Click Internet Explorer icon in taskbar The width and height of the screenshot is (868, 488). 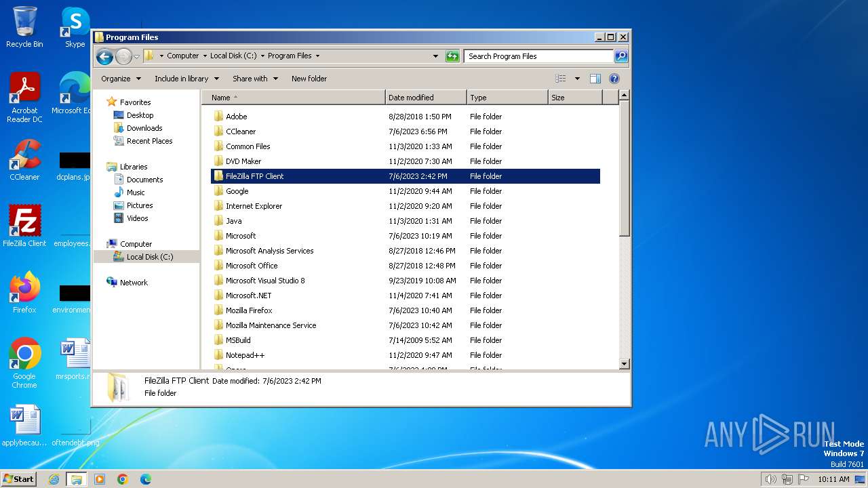pyautogui.click(x=54, y=479)
